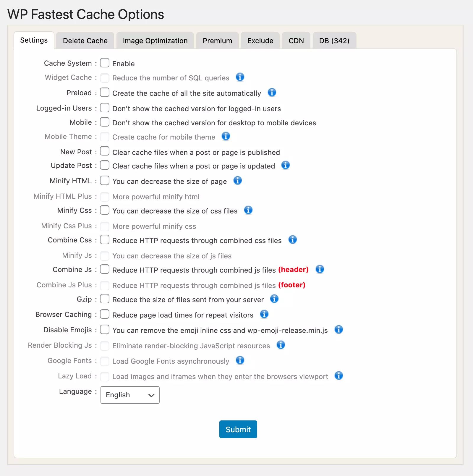Open the Language dropdown set to English
The height and width of the screenshot is (476, 473).
(x=130, y=395)
